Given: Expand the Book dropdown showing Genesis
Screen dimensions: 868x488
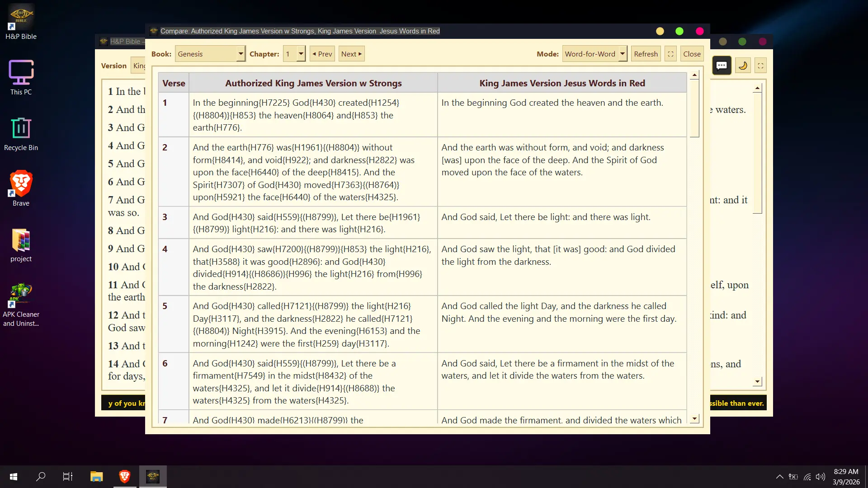Looking at the screenshot, I should (210, 54).
